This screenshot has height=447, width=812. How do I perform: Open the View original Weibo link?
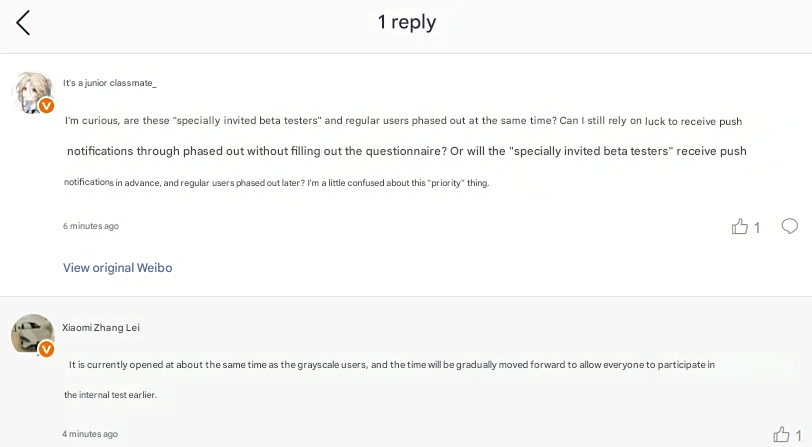coord(118,268)
